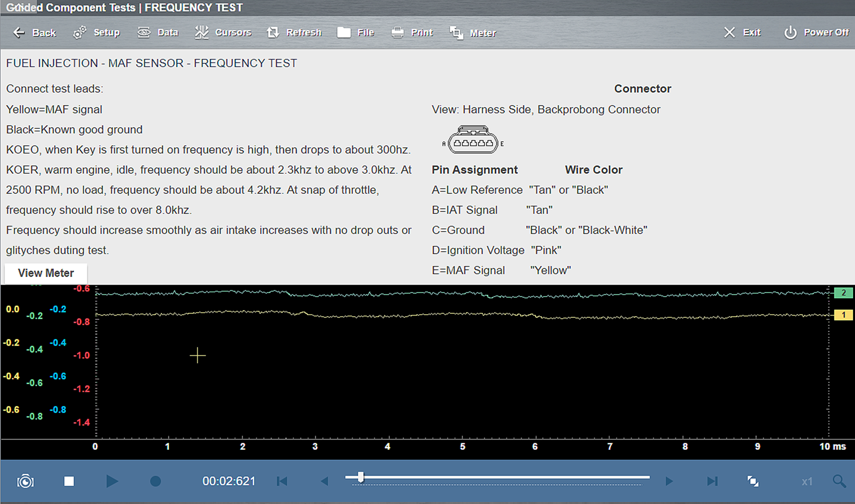Select channel 2 green trace marker
Image resolution: width=855 pixels, height=504 pixels.
[843, 293]
